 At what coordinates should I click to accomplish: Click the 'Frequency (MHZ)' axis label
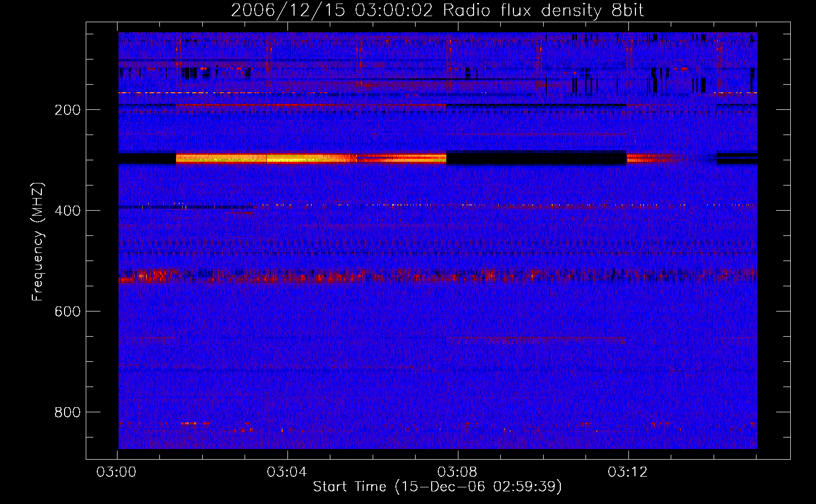click(38, 242)
